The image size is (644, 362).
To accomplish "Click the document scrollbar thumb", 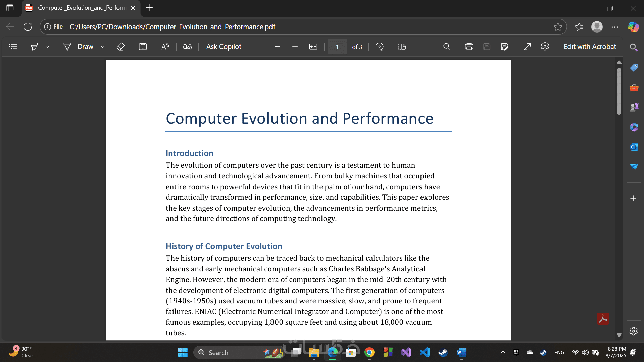I will 619,91.
